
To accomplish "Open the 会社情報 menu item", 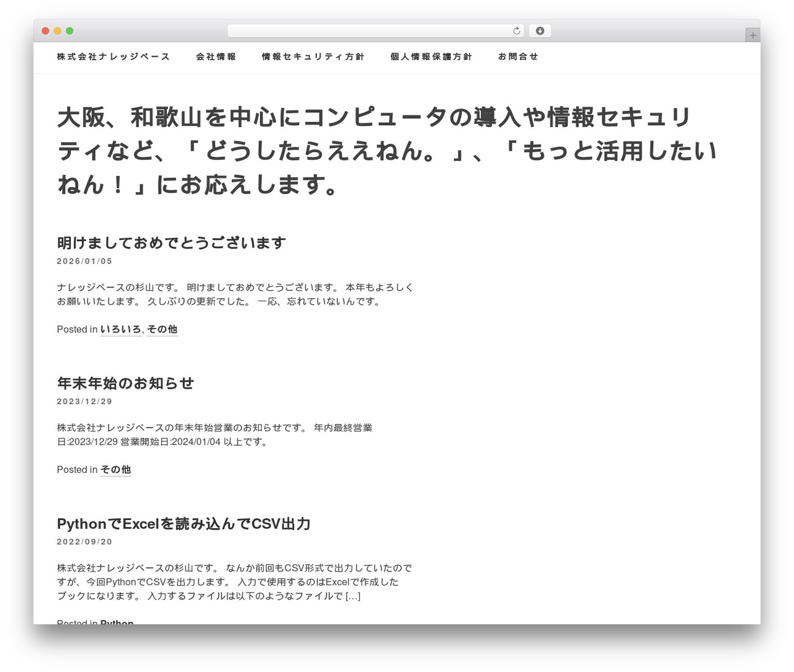I will click(x=216, y=56).
